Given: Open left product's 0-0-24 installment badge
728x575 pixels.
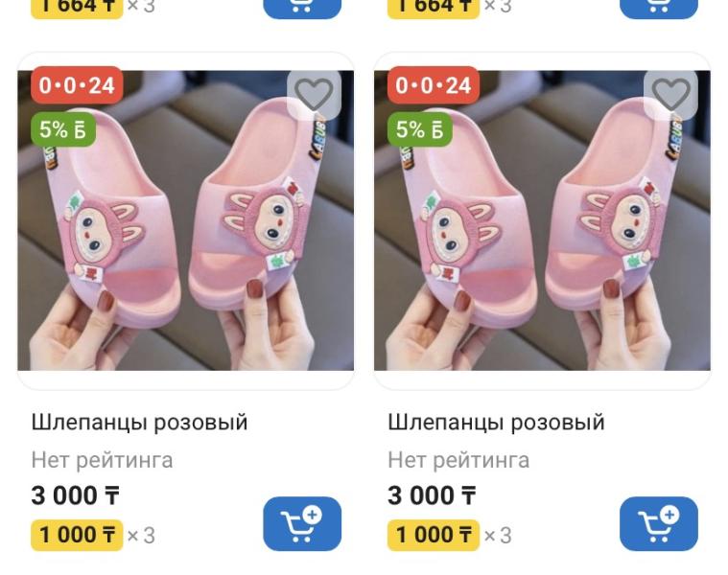Looking at the screenshot, I should tap(77, 85).
